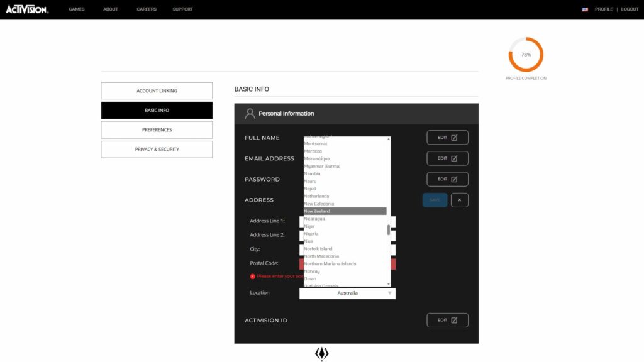Screen dimensions: 644x362
Task: Click the Password edit pencil icon
Action: click(454, 179)
